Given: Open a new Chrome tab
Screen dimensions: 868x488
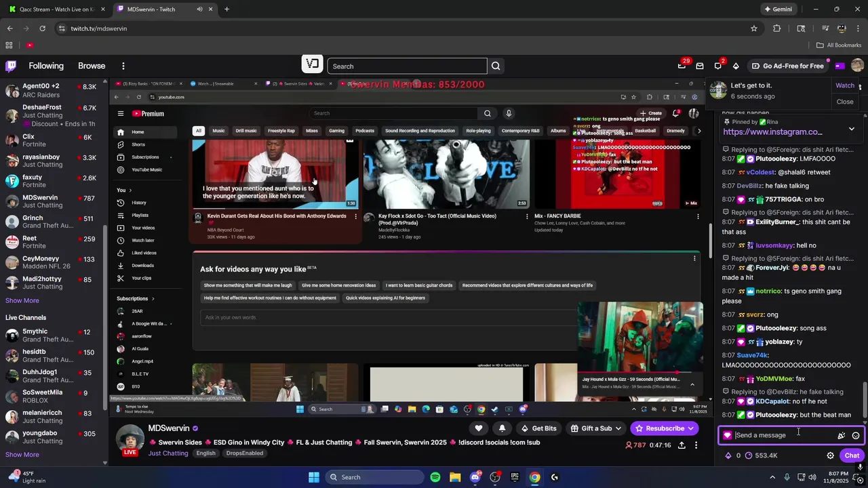Looking at the screenshot, I should (x=226, y=9).
